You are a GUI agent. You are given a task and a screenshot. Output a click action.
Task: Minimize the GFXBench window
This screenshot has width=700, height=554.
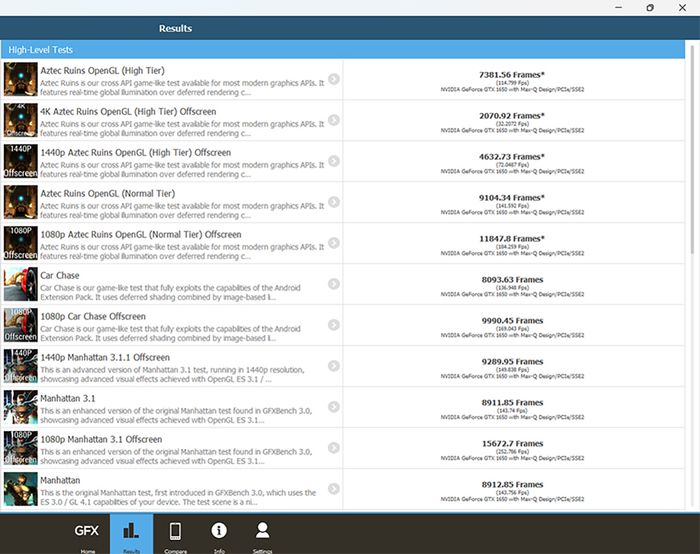click(618, 8)
